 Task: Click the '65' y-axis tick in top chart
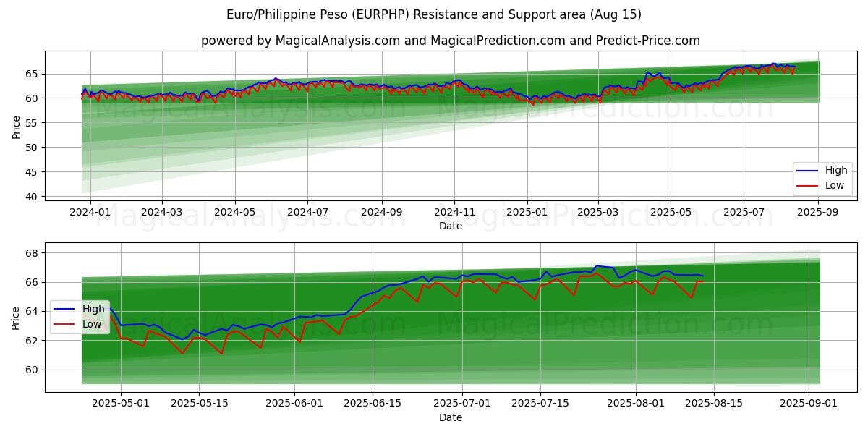point(33,74)
